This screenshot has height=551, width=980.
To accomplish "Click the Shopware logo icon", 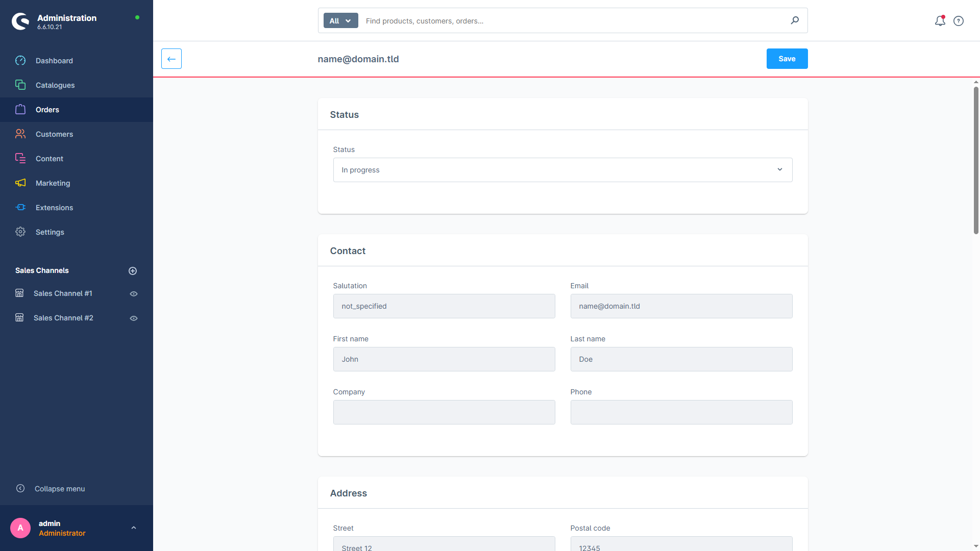I will click(20, 21).
